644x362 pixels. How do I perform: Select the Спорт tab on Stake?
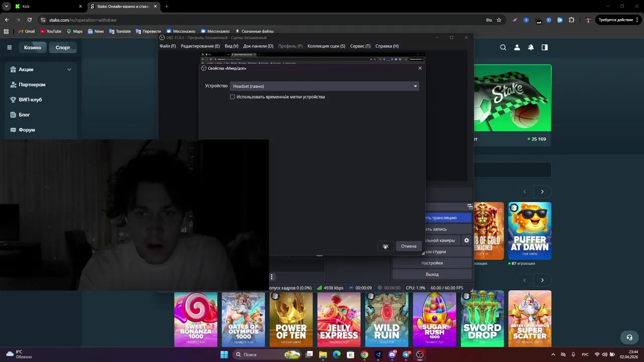click(63, 48)
